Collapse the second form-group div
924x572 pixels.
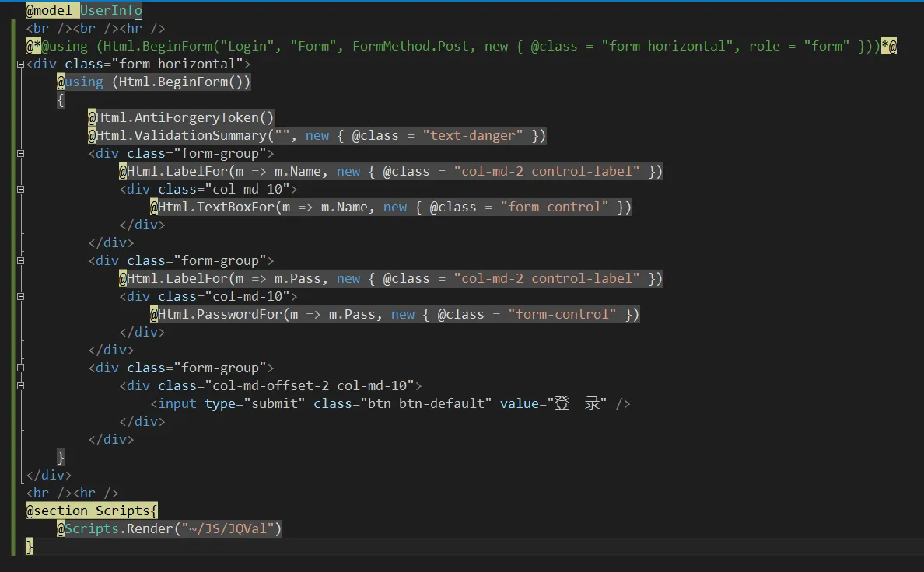coord(20,261)
